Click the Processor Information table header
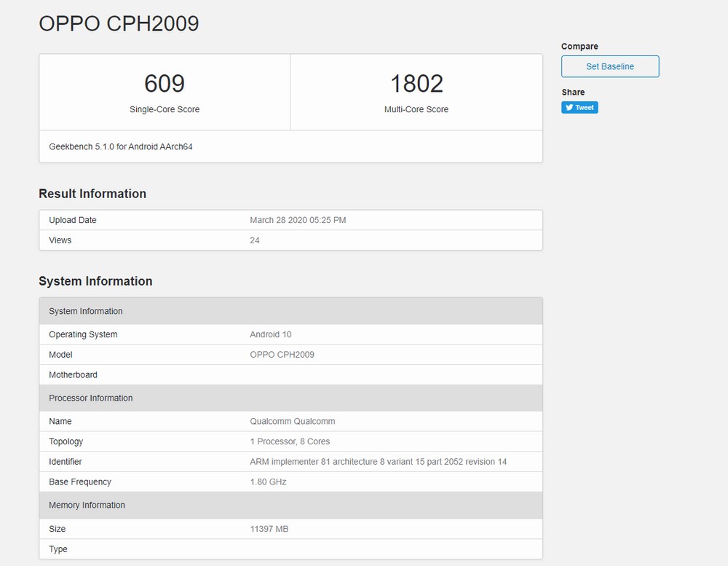This screenshot has width=728, height=566. coord(290,398)
